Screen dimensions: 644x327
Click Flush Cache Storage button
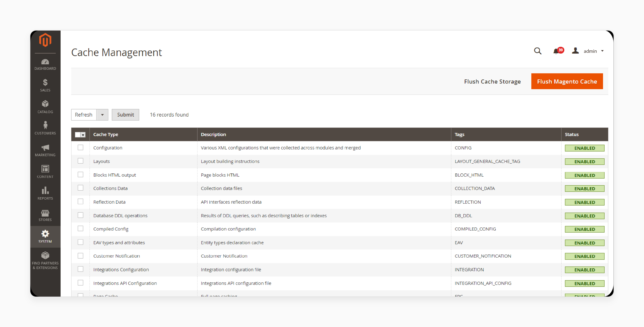tap(492, 82)
